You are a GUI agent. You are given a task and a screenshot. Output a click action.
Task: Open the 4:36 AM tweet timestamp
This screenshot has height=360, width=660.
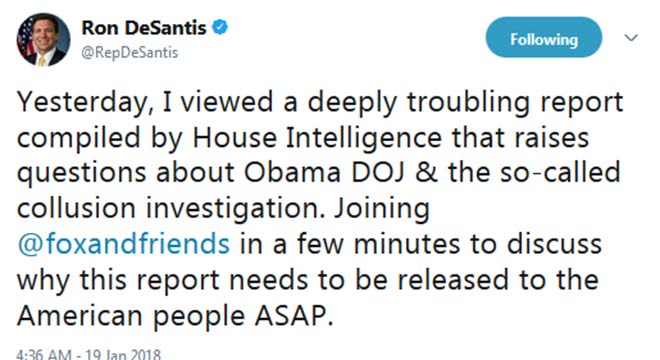click(44, 354)
